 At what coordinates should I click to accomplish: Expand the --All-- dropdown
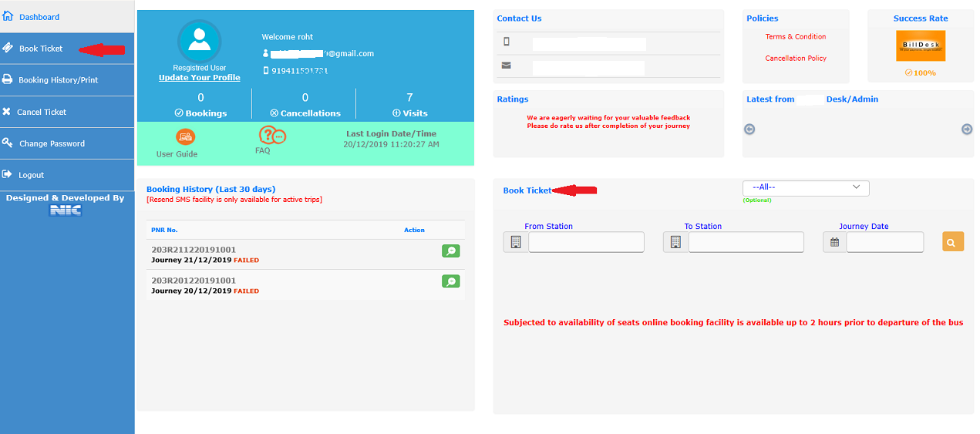[805, 187]
